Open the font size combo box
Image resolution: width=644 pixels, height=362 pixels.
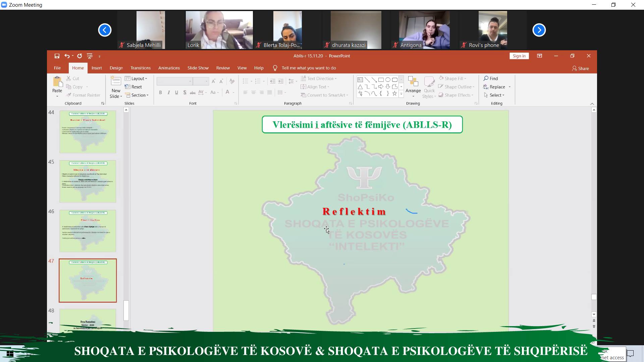tap(201, 81)
